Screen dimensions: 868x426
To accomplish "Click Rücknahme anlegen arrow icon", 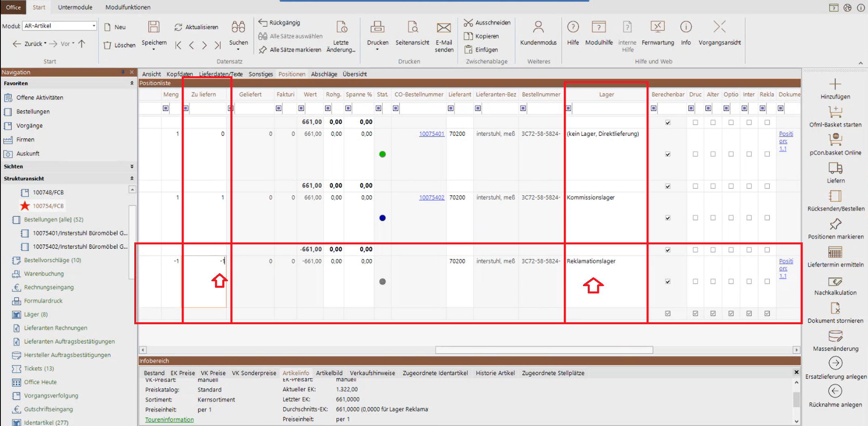I will 835,391.
